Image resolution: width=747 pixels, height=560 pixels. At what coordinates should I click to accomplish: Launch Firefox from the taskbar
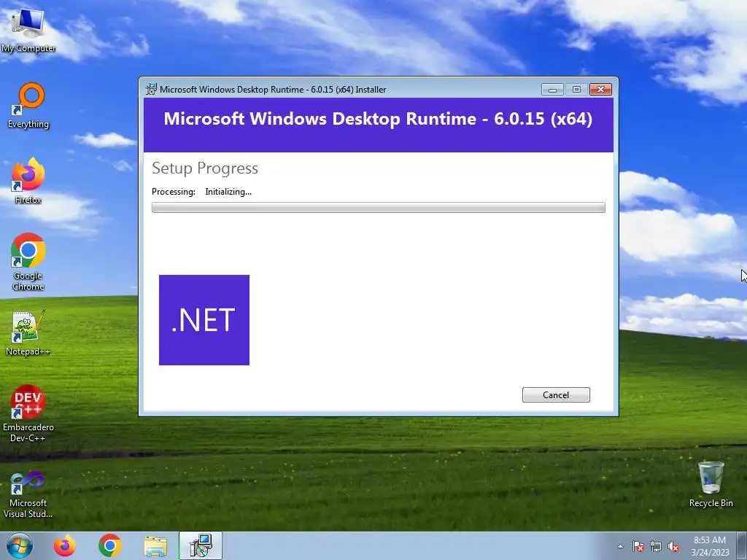65,545
